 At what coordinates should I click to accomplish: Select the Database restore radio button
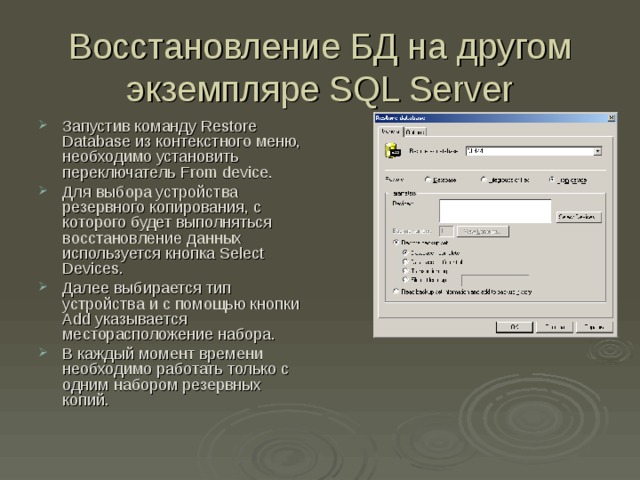click(x=428, y=180)
